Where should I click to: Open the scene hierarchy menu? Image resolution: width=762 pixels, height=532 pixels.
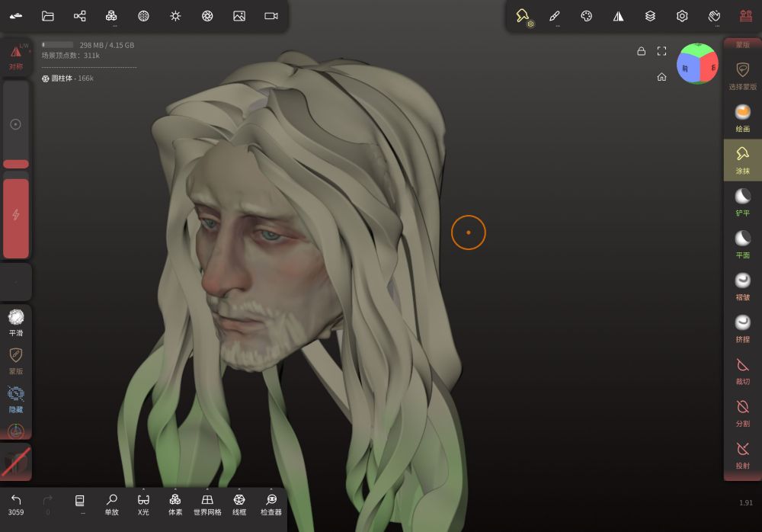point(80,16)
